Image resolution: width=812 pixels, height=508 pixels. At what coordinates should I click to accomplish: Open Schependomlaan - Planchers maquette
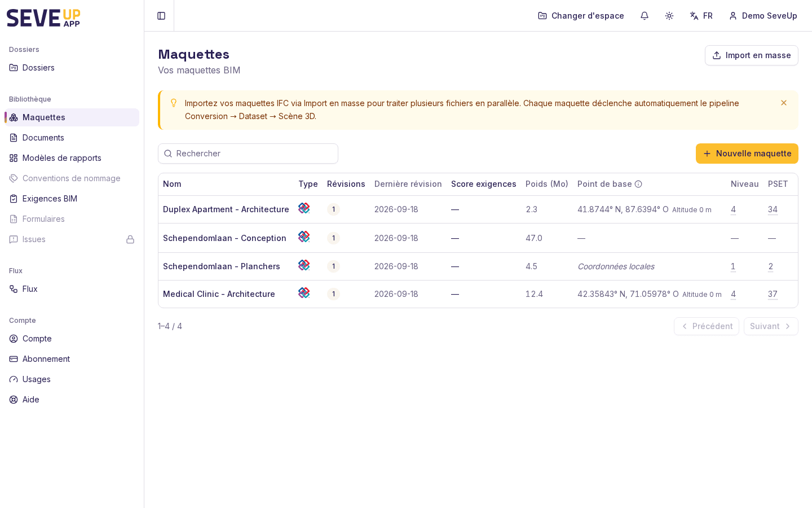coord(222,266)
